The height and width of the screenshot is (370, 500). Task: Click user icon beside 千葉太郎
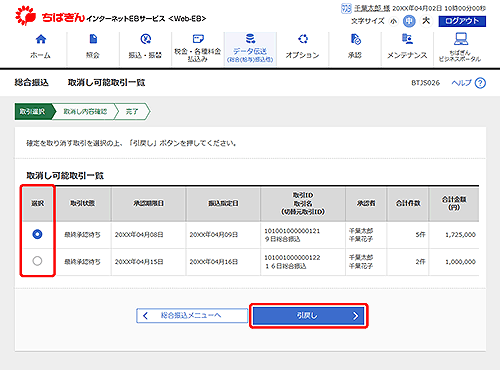tap(346, 8)
